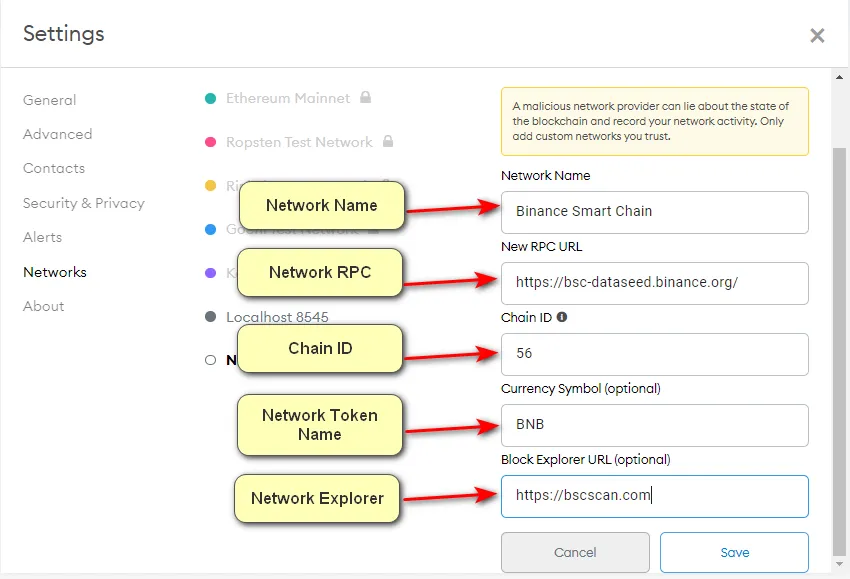
Task: Click the gray dot for Localhost 8545
Action: [210, 317]
